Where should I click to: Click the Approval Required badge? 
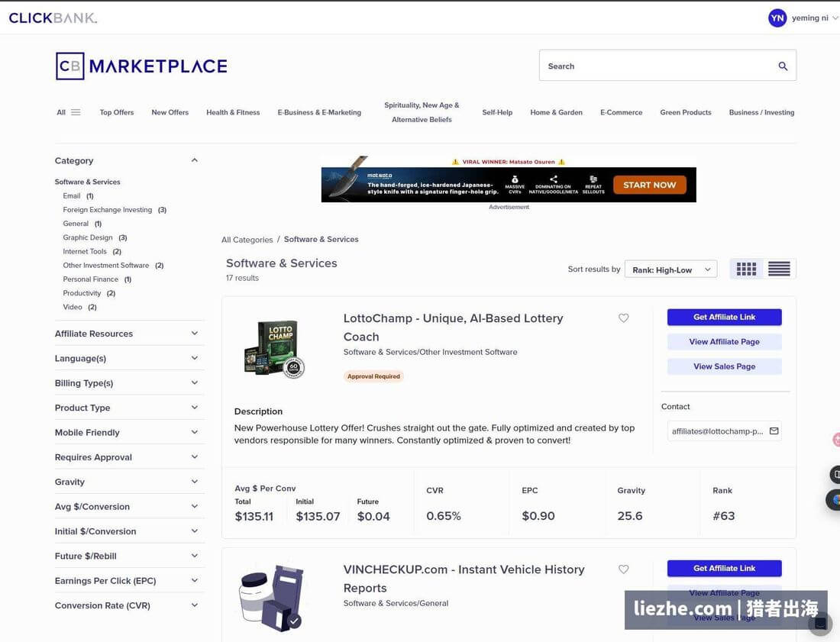(373, 376)
